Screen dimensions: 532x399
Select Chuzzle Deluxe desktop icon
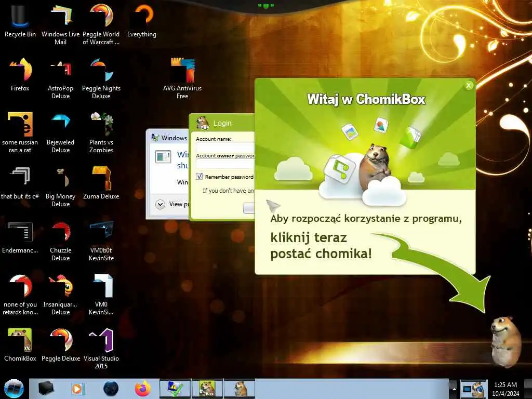tap(60, 240)
